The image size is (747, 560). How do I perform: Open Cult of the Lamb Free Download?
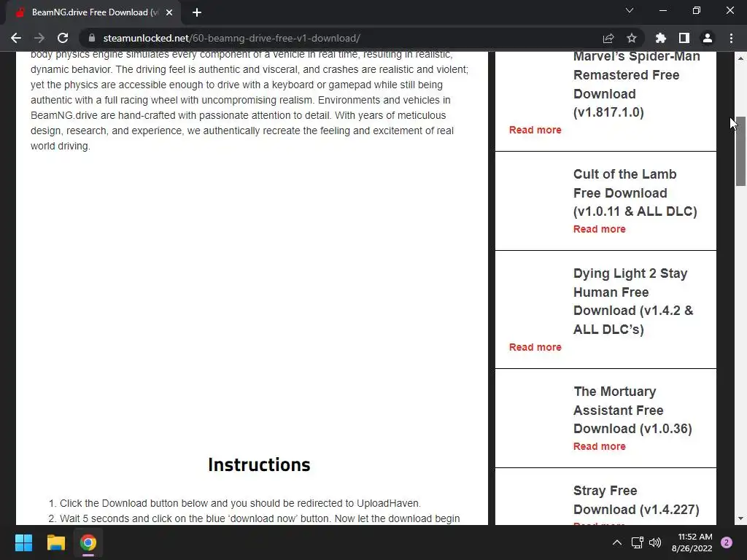pos(635,192)
